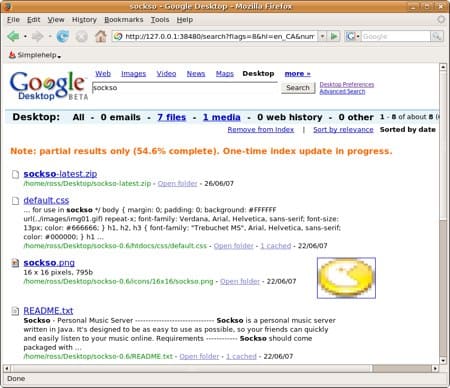Screen dimensions: 450x388
Task: Switch to the Maps search link
Action: tap(225, 74)
